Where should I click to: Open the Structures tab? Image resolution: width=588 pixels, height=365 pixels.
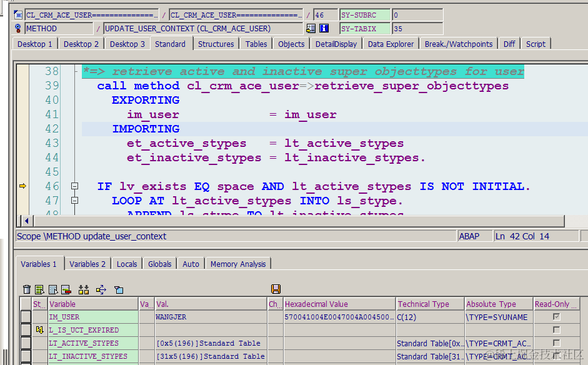(216, 44)
